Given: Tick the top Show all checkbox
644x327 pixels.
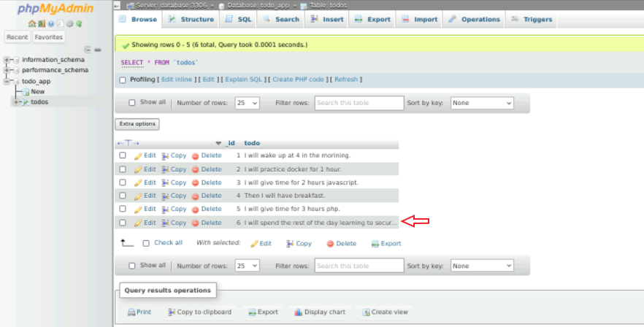Looking at the screenshot, I should pos(132,103).
